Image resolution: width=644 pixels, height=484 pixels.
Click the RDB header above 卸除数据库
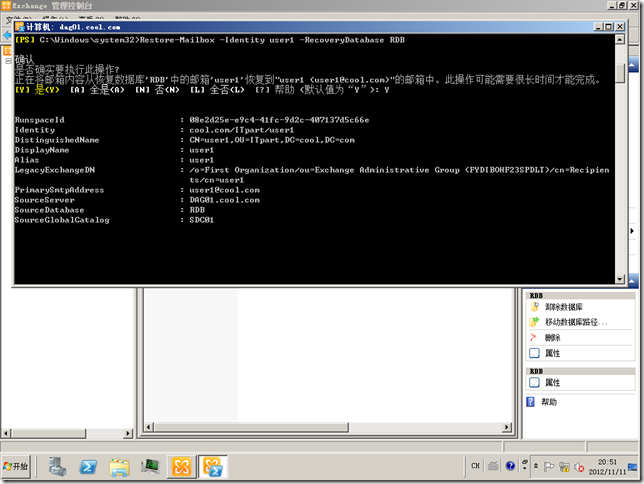tap(580, 295)
